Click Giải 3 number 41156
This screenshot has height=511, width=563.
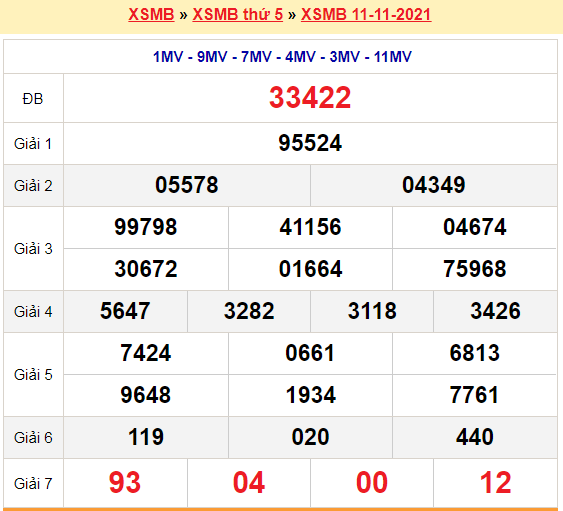(310, 227)
